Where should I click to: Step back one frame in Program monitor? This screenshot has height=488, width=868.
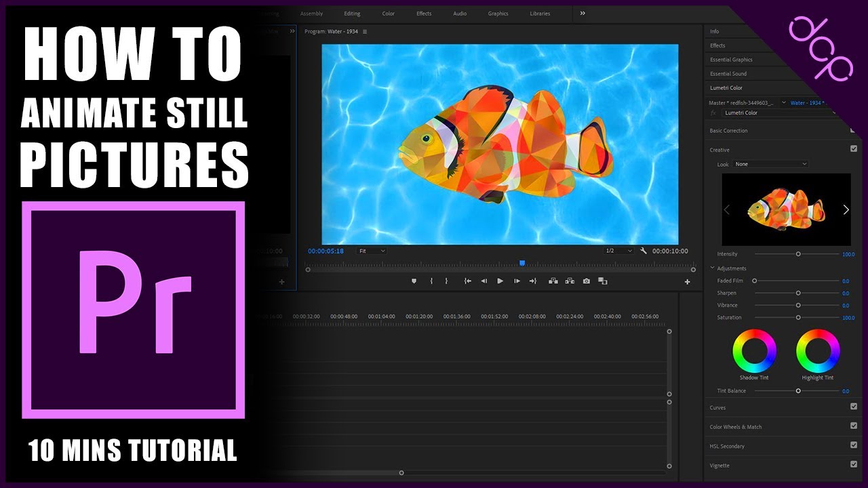pos(484,281)
